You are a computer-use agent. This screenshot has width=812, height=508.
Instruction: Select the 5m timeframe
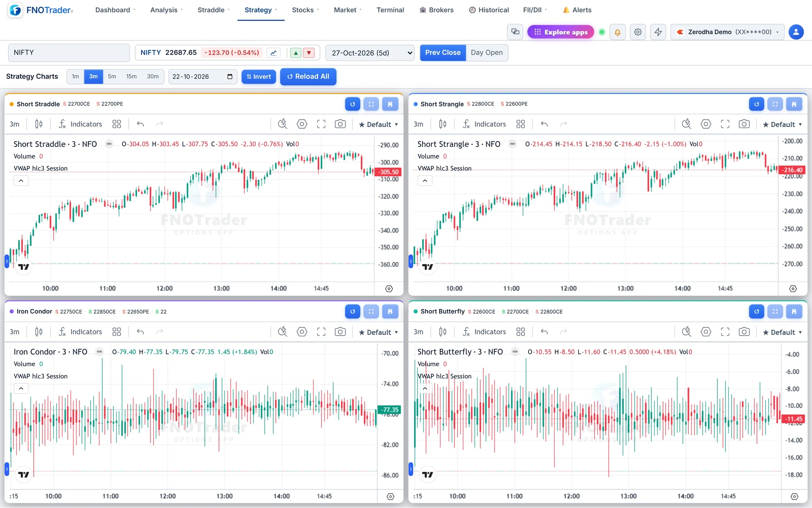tap(112, 77)
